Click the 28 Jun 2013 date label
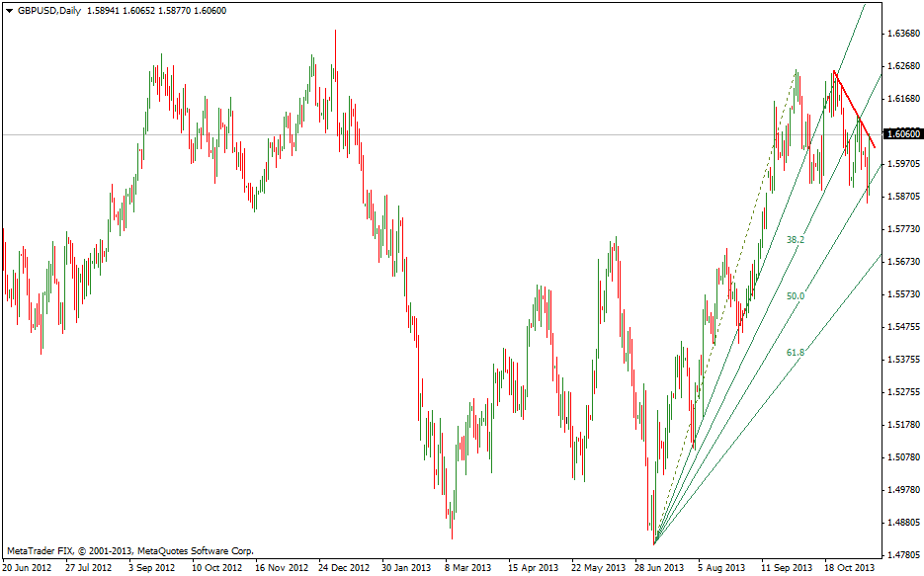 (x=658, y=568)
